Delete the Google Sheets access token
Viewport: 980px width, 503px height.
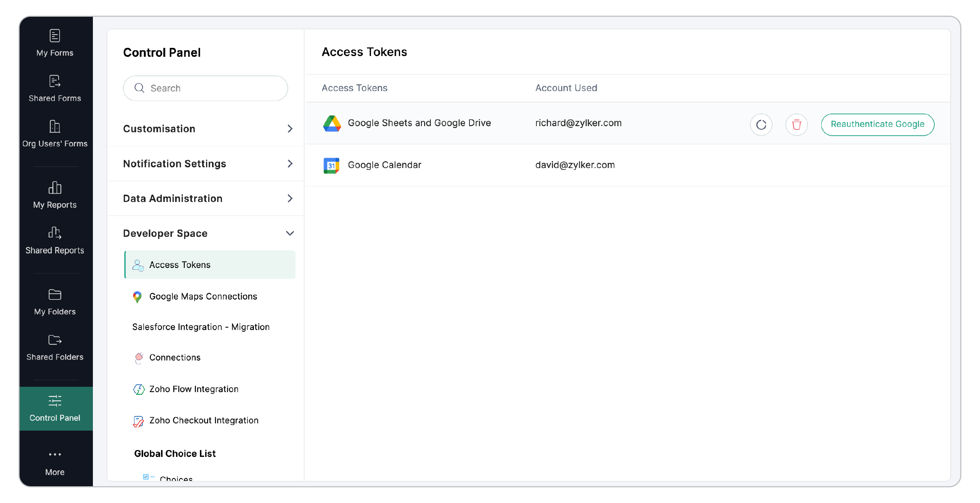[796, 125]
